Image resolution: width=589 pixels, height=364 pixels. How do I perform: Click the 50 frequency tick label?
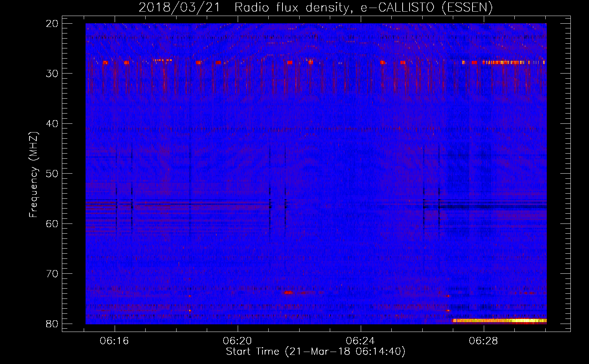[52, 174]
